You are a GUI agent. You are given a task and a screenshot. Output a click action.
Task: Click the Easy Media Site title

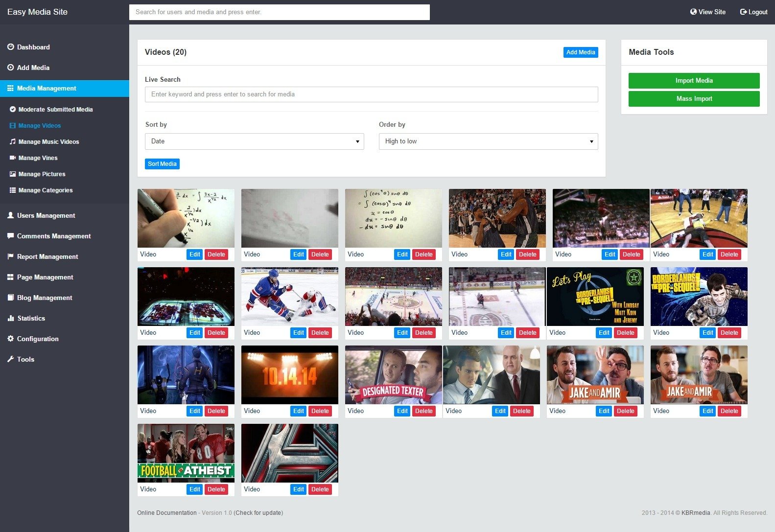[38, 12]
